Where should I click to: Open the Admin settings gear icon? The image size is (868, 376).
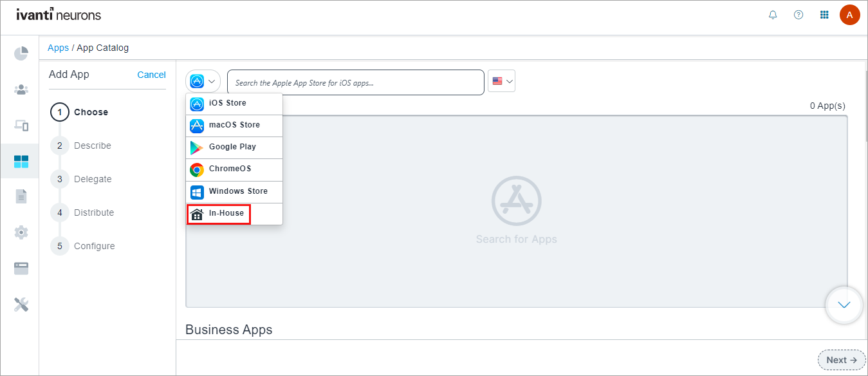21,232
